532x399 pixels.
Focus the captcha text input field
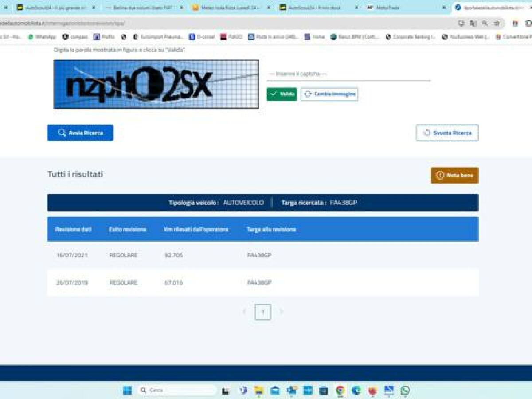348,74
